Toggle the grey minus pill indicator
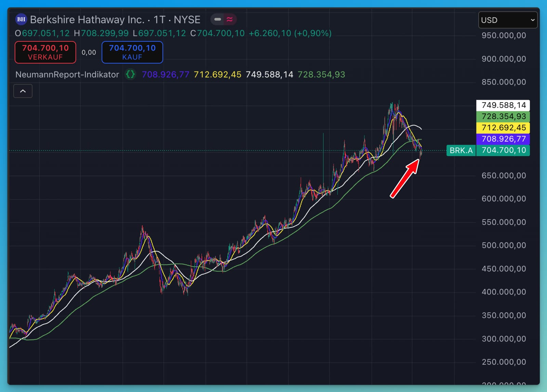 [217, 19]
